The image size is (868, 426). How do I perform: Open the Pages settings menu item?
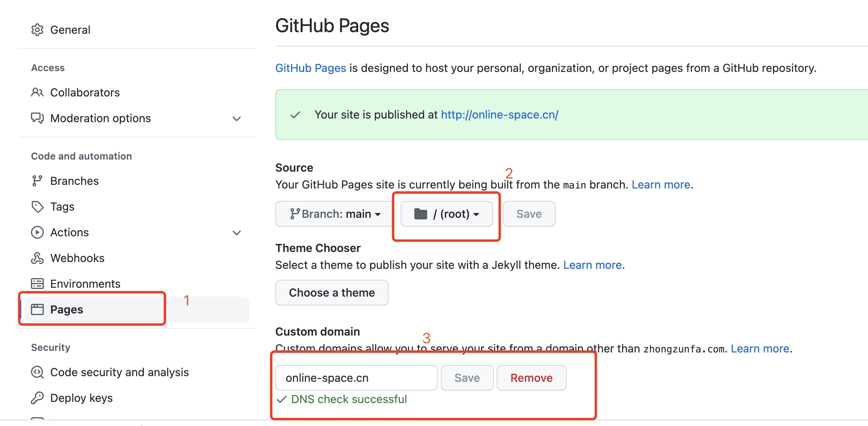point(67,309)
